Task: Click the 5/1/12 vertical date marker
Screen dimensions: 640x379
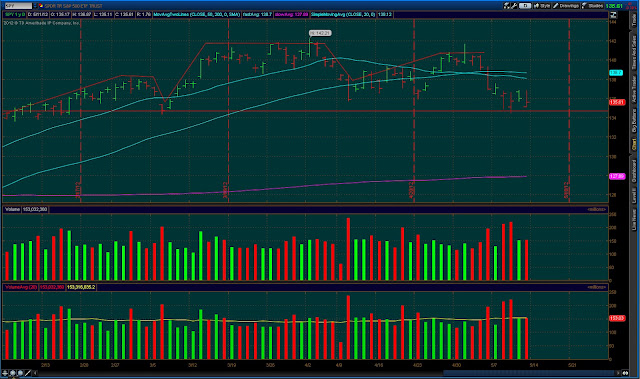Action: coord(567,190)
